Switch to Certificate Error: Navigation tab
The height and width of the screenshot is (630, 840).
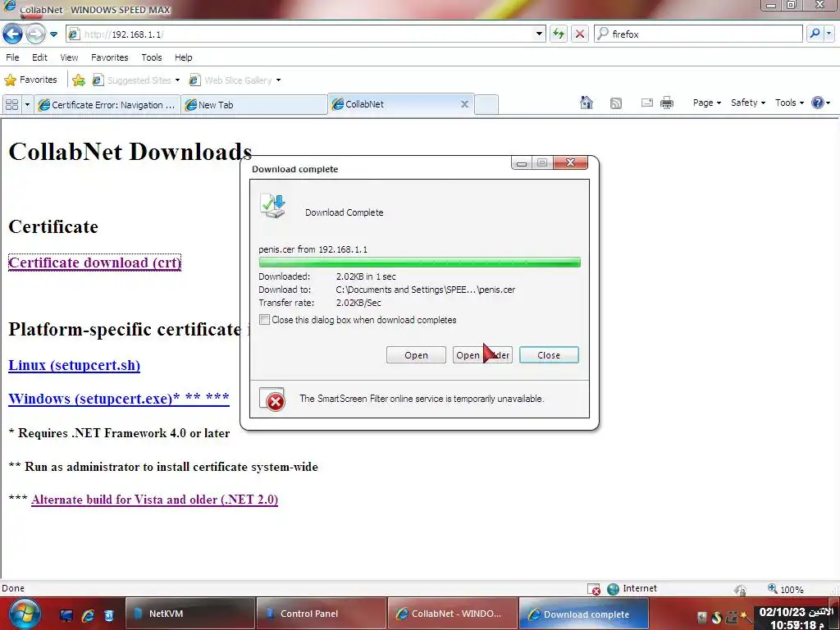pyautogui.click(x=107, y=105)
